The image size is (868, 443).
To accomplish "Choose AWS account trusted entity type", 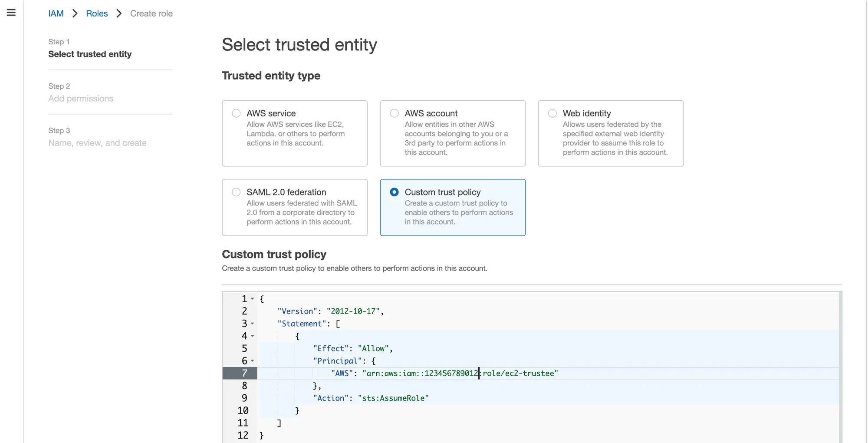I will (x=394, y=113).
